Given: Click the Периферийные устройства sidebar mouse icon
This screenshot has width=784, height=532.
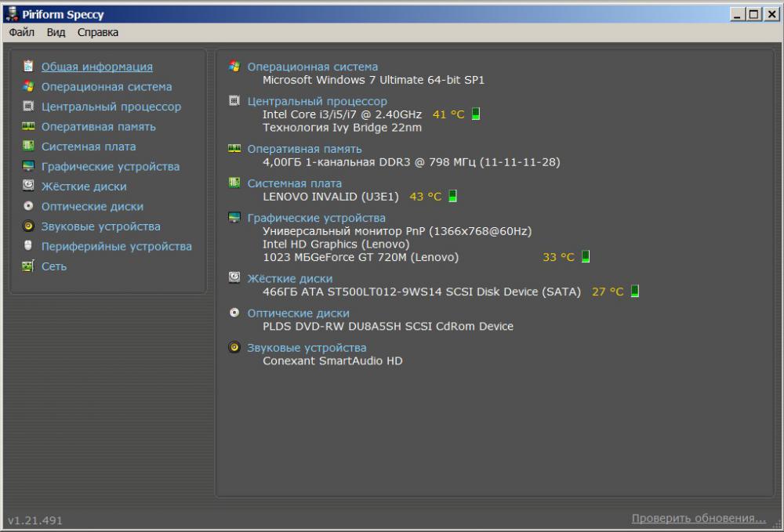Looking at the screenshot, I should [28, 246].
